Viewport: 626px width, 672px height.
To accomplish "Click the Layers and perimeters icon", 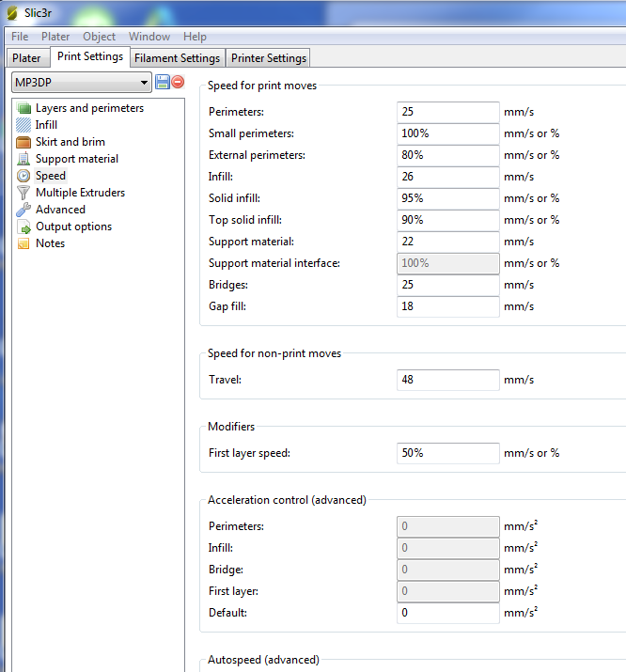I will [x=23, y=108].
